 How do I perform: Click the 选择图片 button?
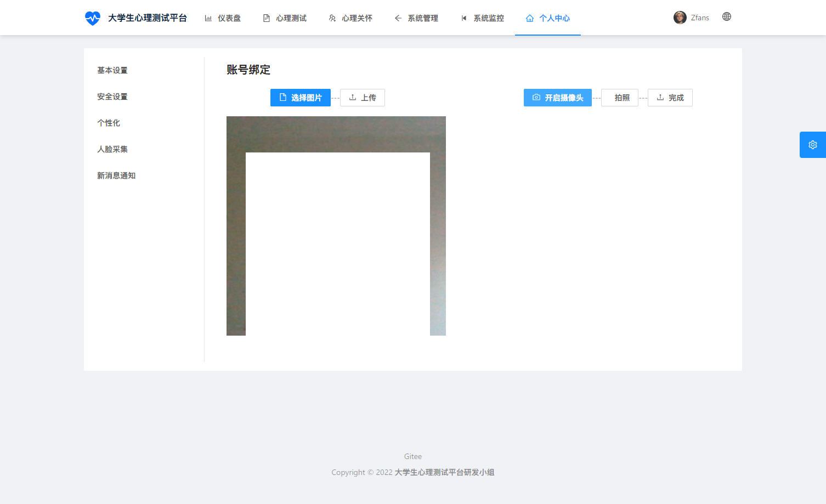point(301,98)
